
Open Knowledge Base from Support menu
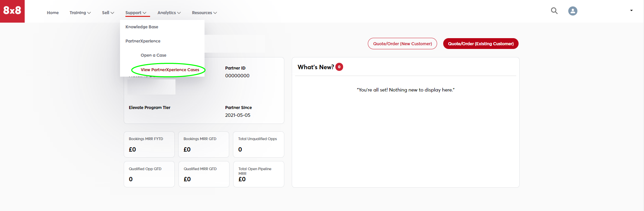click(142, 27)
